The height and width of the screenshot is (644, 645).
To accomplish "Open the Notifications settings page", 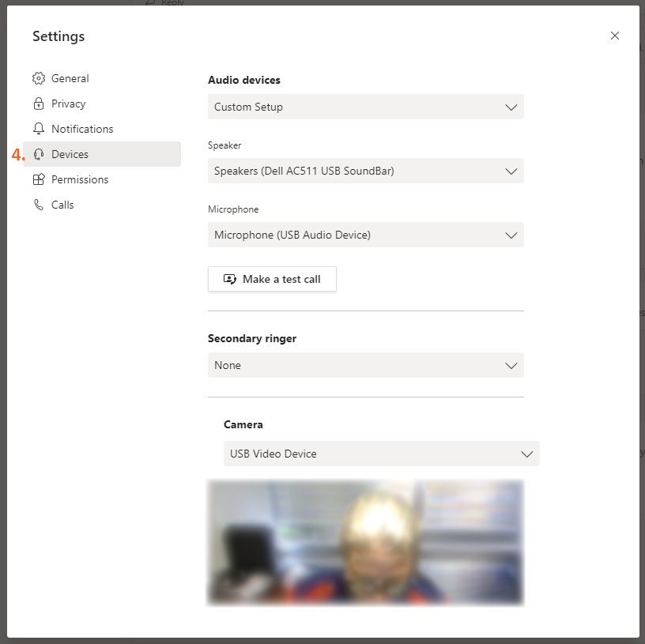I will click(82, 129).
